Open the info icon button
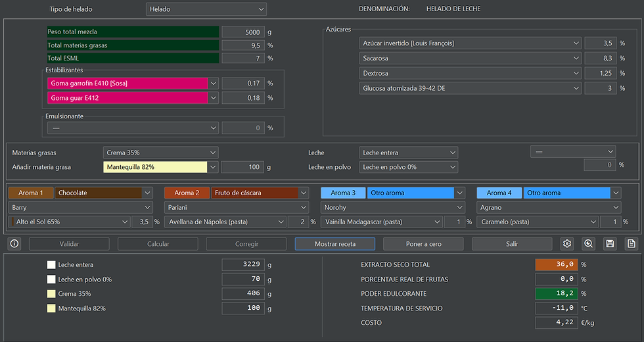 [x=14, y=244]
